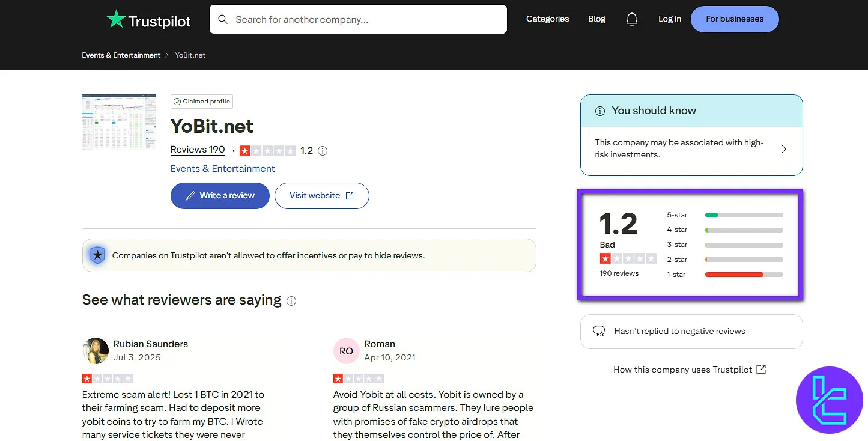Click Rubian Saunders' avatar photo
868x441 pixels.
point(95,351)
